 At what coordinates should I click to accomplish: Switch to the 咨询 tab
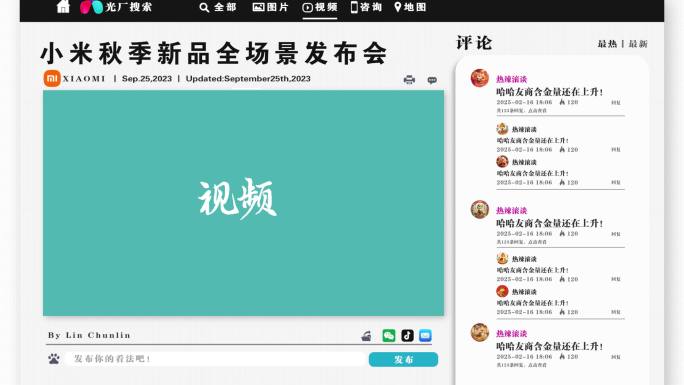366,7
